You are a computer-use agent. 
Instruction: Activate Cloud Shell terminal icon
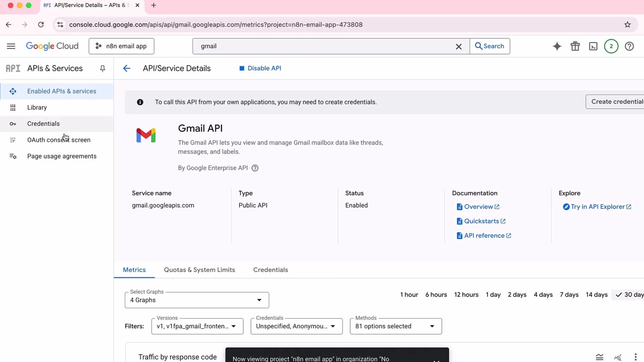[x=593, y=46]
